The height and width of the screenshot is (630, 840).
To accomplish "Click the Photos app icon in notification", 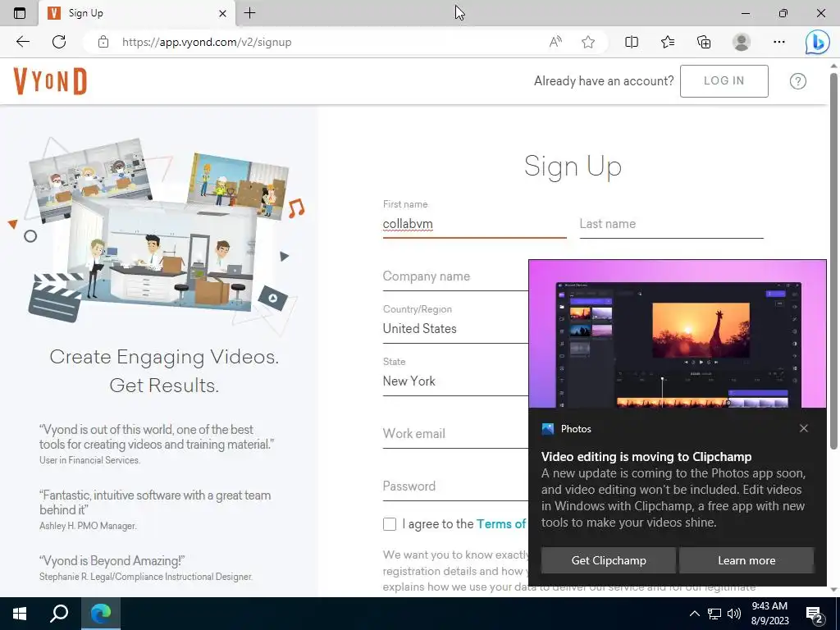I will 547,428.
